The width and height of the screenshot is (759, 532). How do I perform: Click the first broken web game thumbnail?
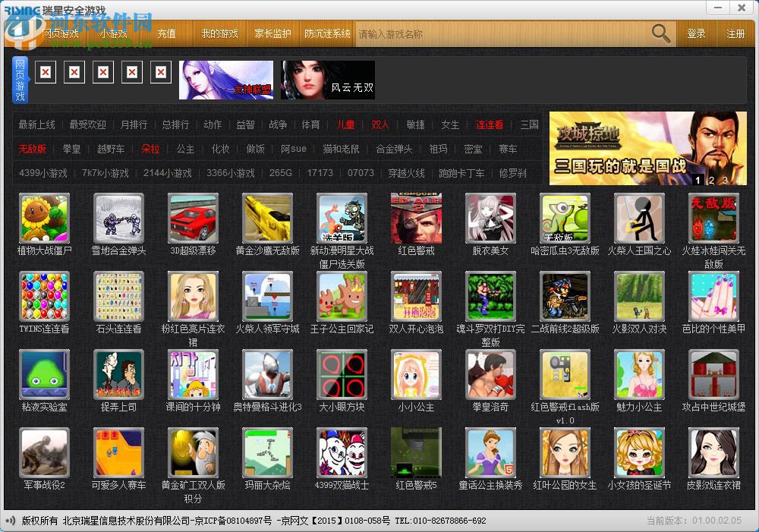[x=46, y=72]
